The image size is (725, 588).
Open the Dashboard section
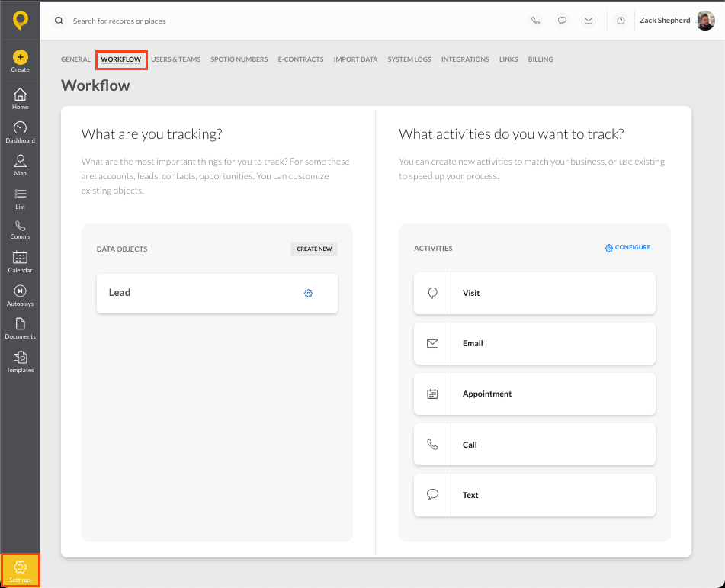coord(21,132)
